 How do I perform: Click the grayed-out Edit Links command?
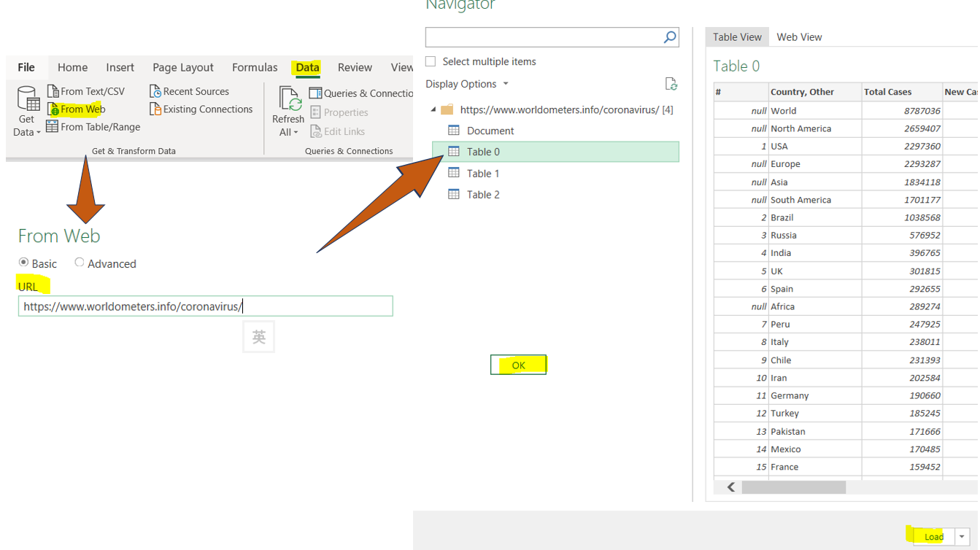point(337,131)
